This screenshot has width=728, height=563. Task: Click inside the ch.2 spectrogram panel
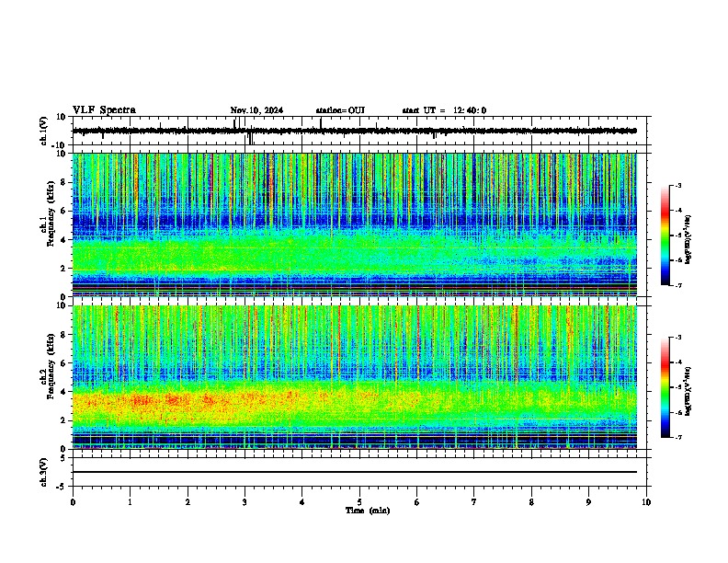355,377
